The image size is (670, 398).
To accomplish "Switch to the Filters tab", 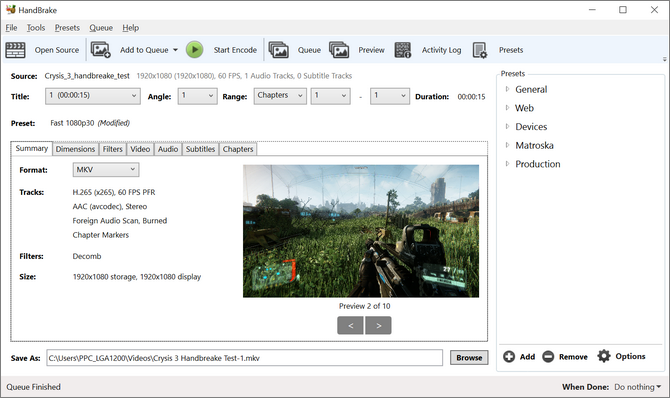I will (112, 149).
